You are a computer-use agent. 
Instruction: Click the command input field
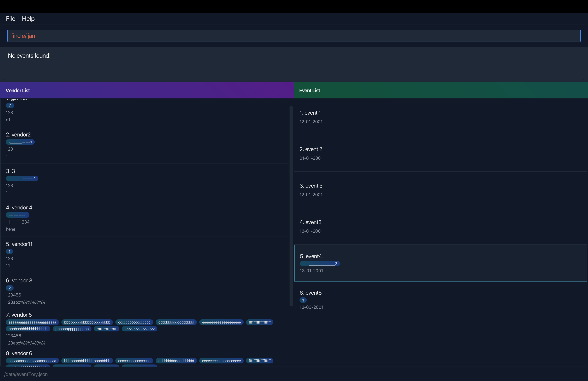pos(294,36)
